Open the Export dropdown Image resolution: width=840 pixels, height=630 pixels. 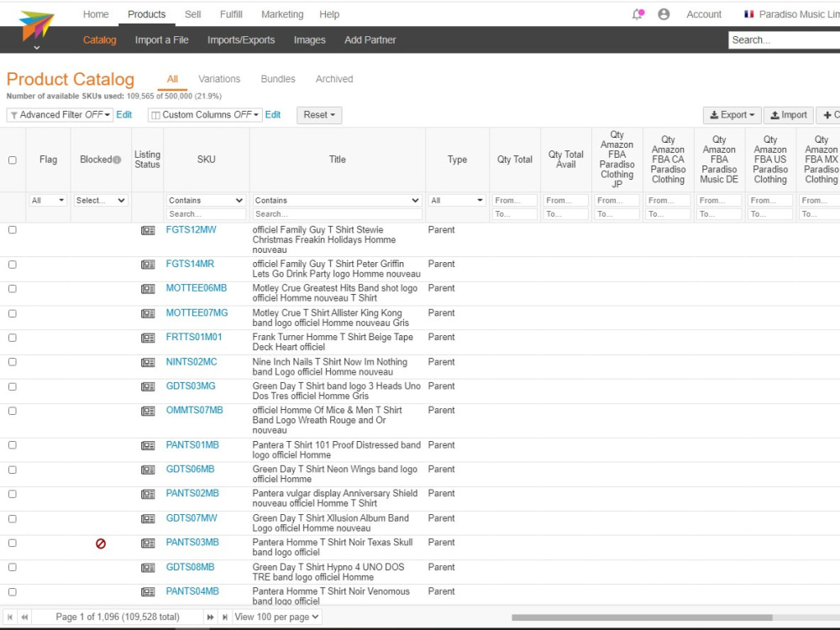pyautogui.click(x=732, y=114)
